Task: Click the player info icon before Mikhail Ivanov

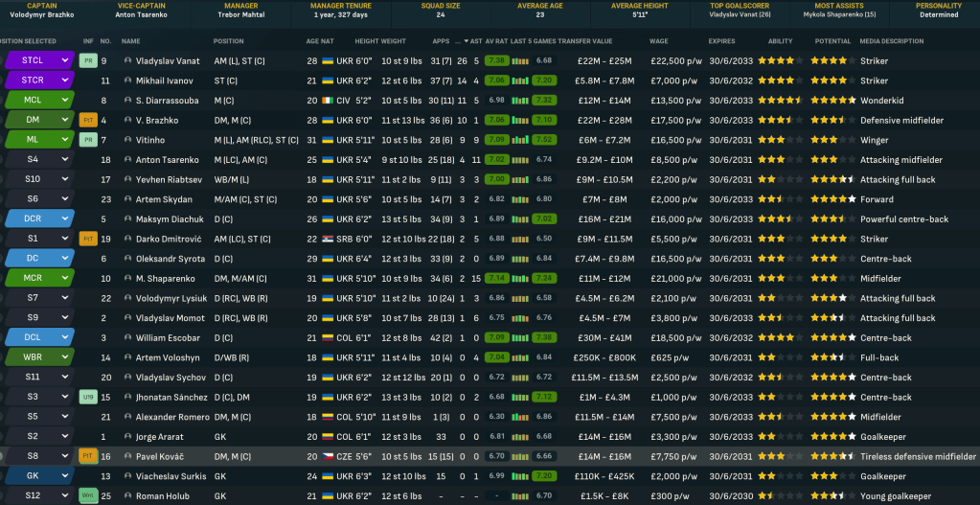Action: tap(127, 80)
